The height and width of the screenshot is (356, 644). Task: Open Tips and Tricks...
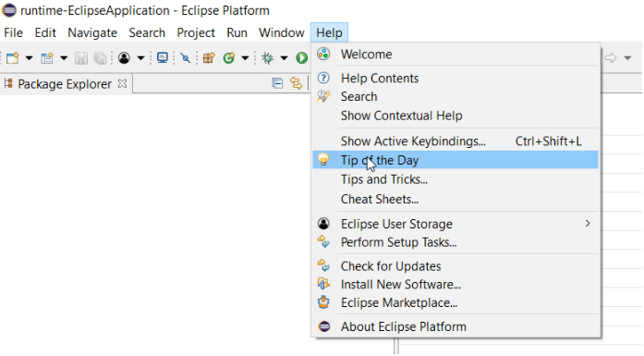pyautogui.click(x=456, y=179)
